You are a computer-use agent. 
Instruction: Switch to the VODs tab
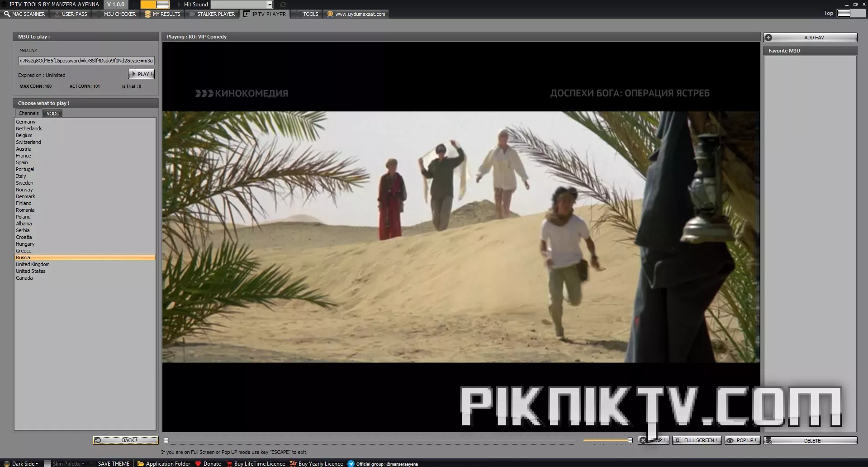pos(52,114)
